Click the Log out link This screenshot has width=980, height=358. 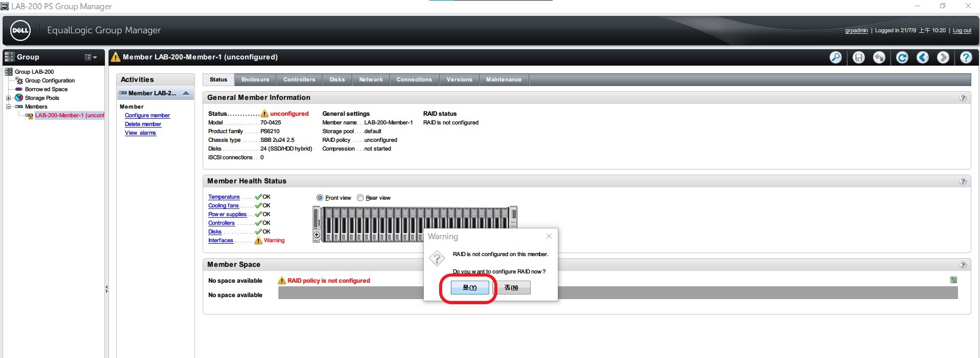point(962,31)
